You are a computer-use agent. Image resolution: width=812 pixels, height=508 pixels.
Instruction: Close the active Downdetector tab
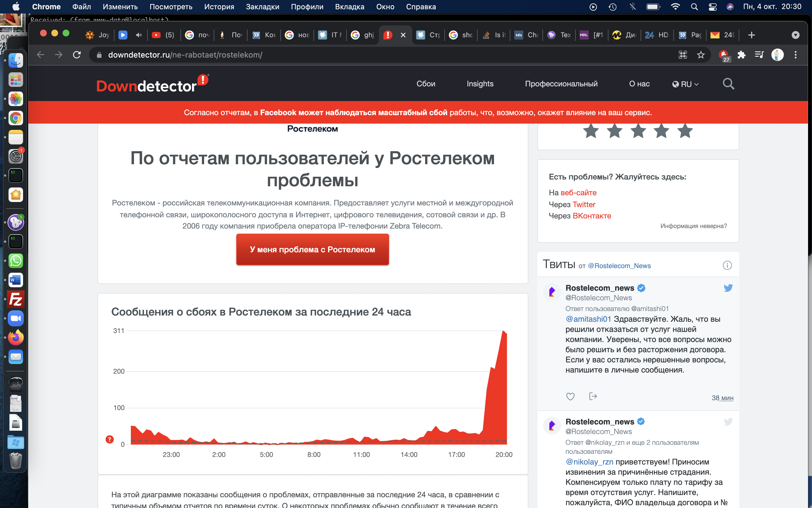coord(403,35)
